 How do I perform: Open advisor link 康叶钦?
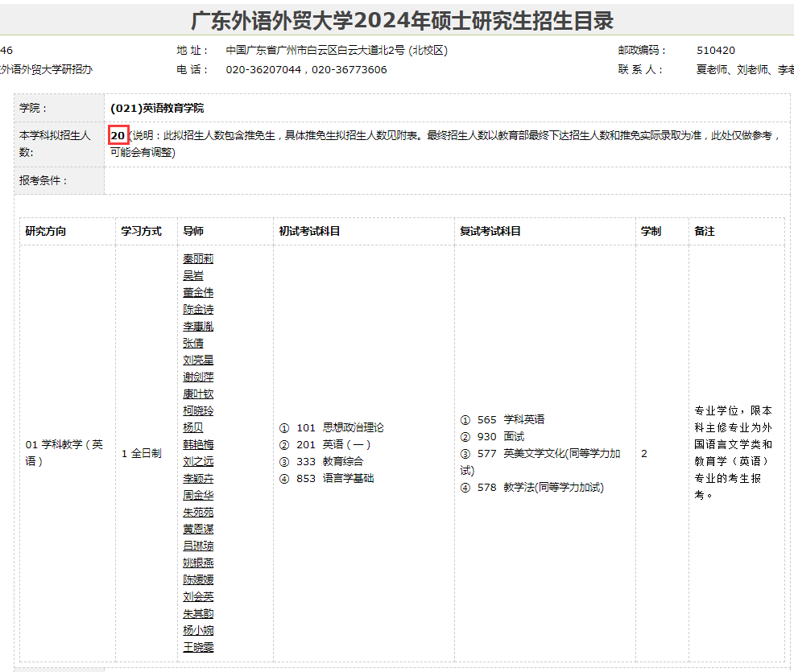[x=198, y=394]
